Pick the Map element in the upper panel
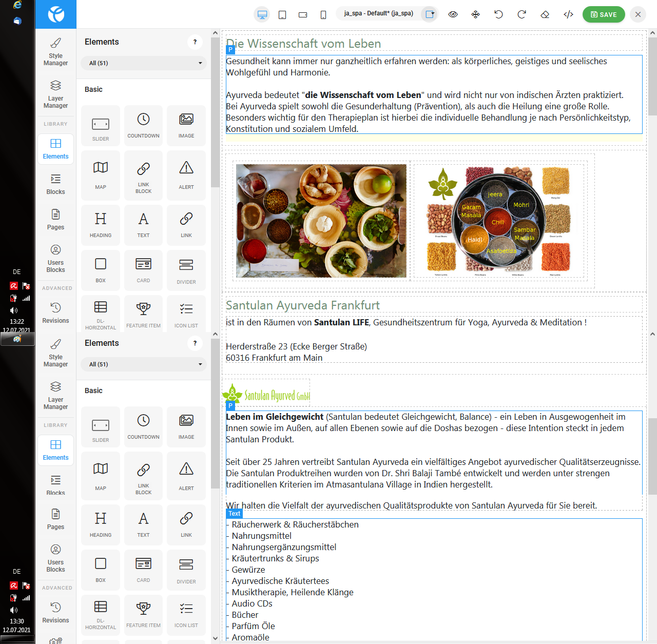 click(x=101, y=175)
